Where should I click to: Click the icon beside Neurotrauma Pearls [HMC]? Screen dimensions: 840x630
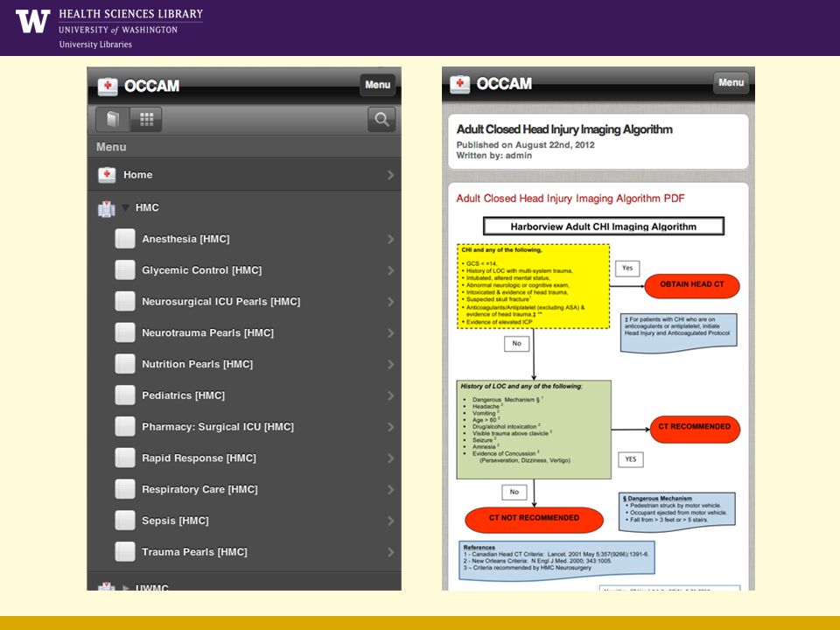point(125,332)
